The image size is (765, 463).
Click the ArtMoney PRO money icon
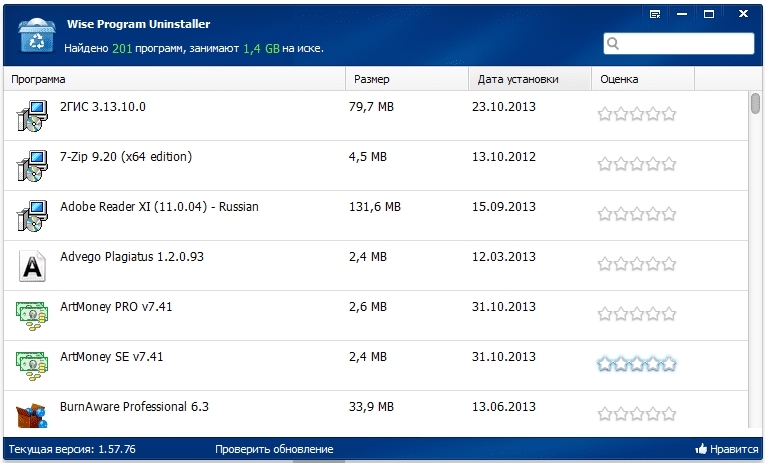[x=32, y=316]
